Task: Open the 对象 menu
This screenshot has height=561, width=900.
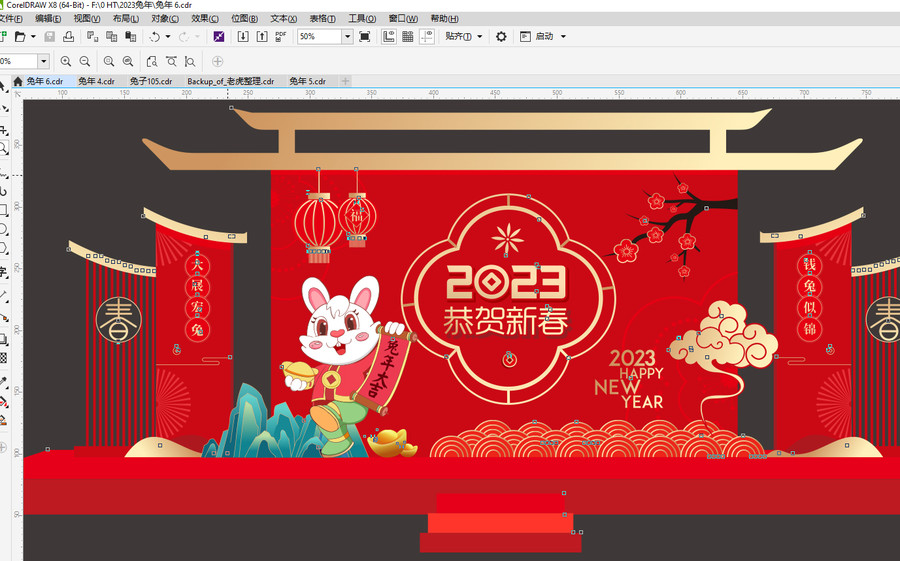Action: tap(165, 19)
